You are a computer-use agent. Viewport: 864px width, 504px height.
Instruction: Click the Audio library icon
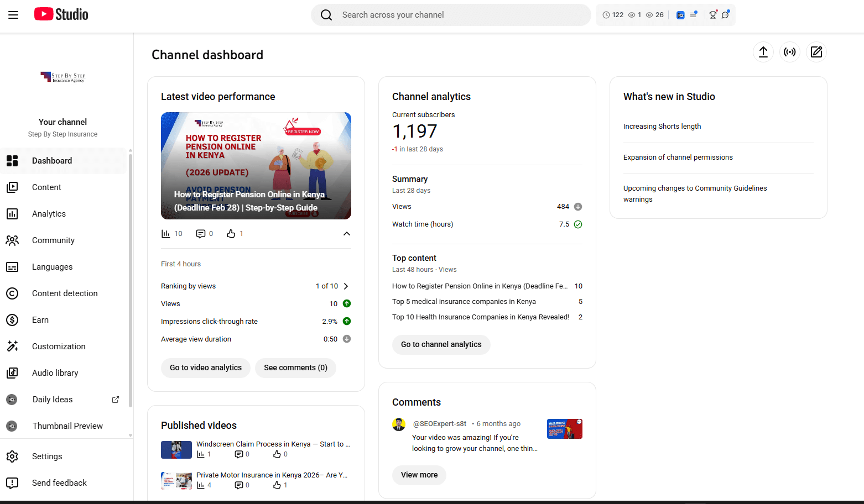tap(12, 372)
